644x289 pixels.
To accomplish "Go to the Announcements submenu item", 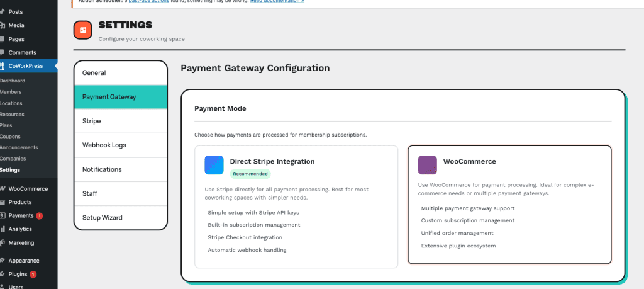I will (19, 147).
